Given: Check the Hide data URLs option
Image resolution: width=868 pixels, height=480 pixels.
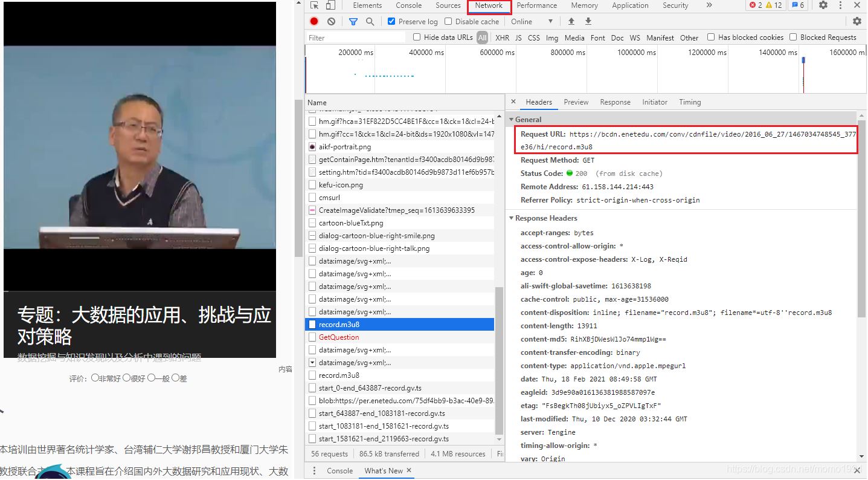Looking at the screenshot, I should pyautogui.click(x=416, y=37).
